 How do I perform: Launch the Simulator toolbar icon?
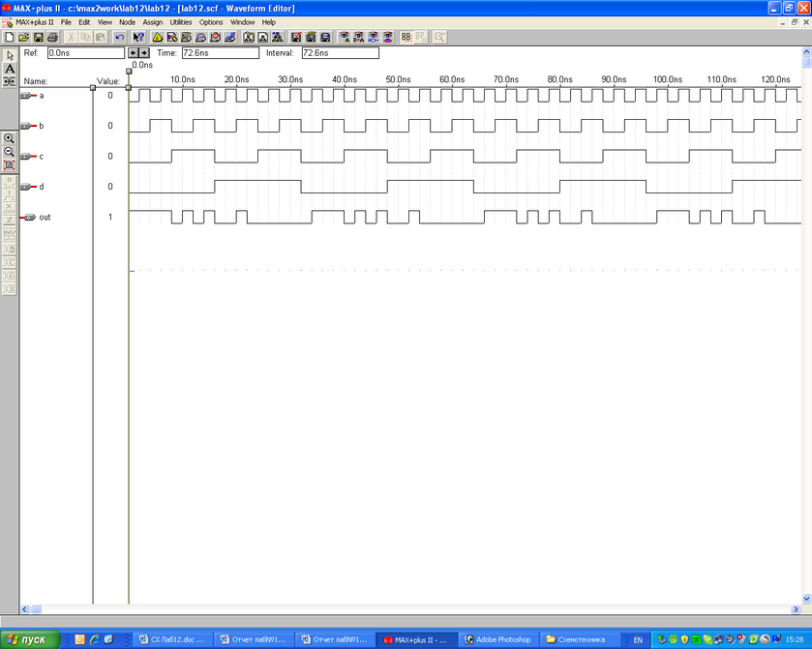(201, 38)
